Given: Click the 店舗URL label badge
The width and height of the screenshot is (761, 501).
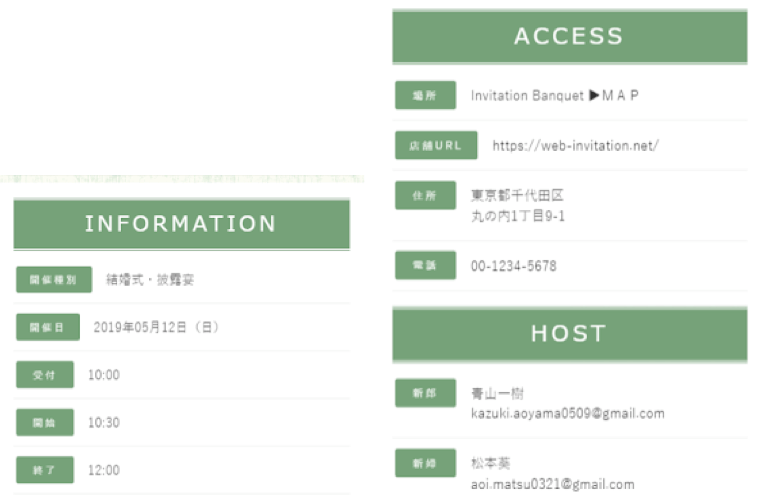Looking at the screenshot, I should point(436,145).
